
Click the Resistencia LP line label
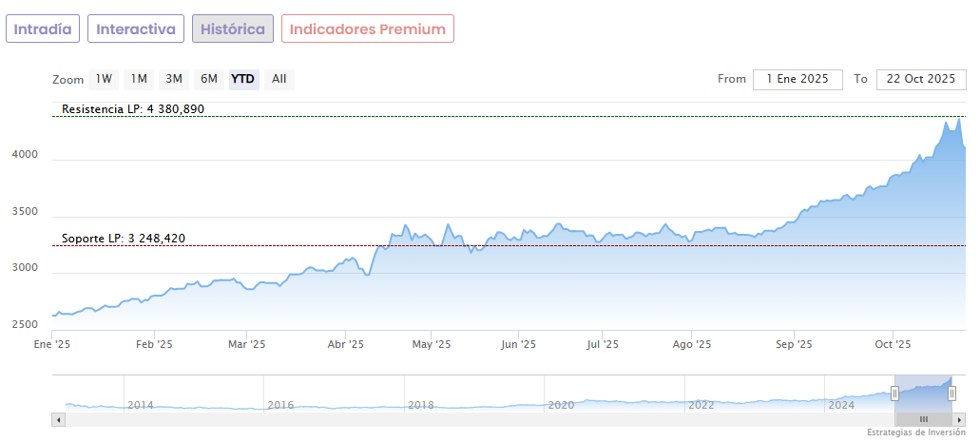point(133,109)
